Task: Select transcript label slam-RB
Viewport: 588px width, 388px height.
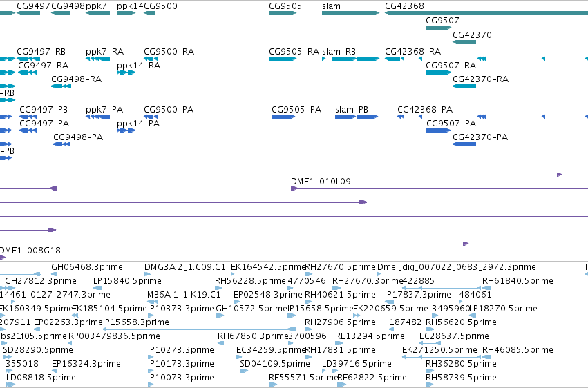Action: tap(339, 52)
